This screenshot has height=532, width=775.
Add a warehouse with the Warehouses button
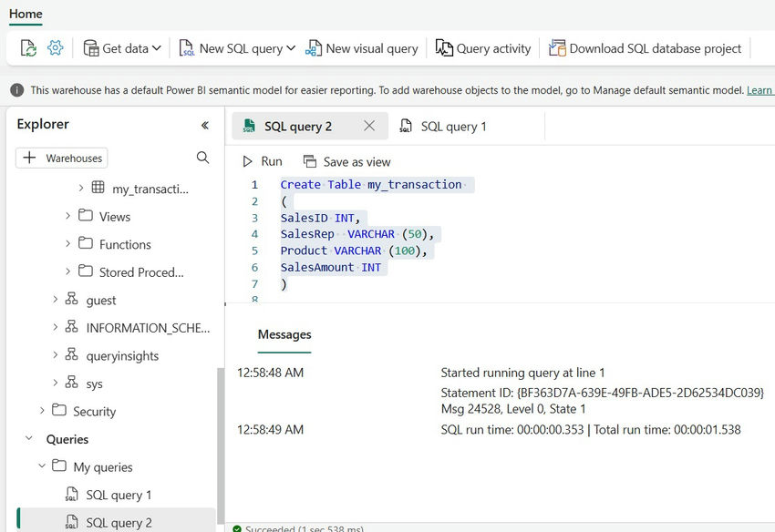click(x=62, y=158)
